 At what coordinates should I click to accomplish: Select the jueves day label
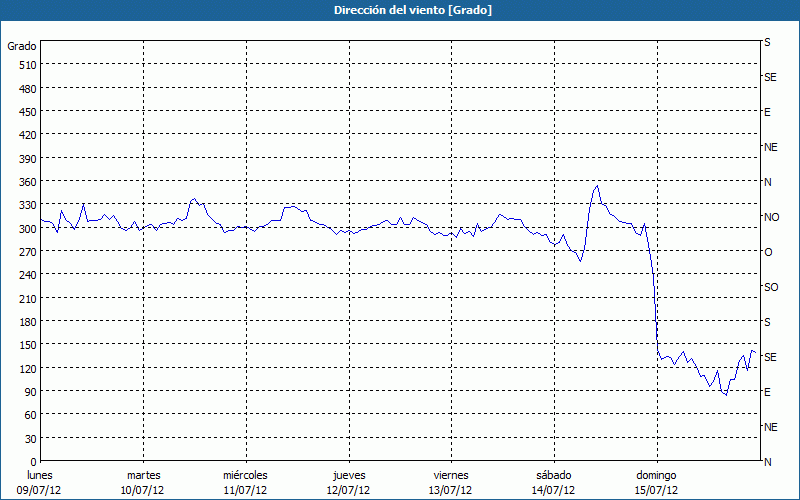(x=348, y=475)
